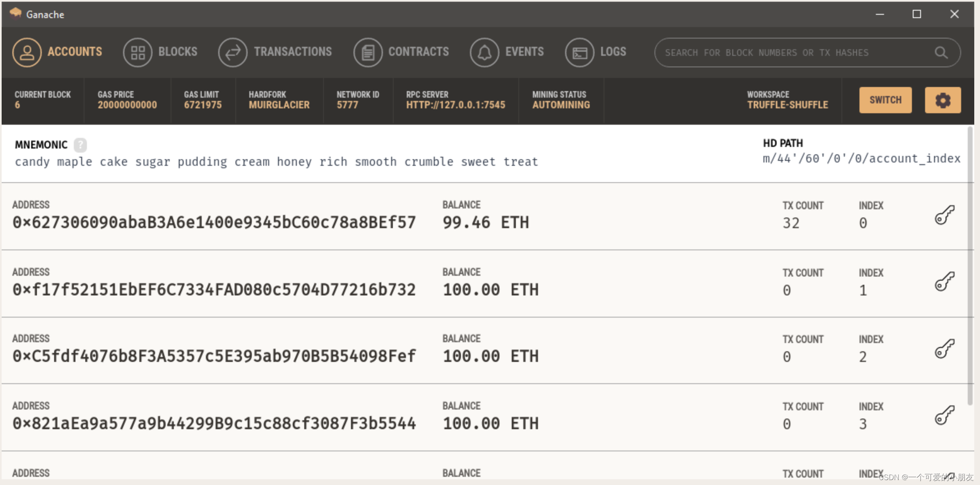The height and width of the screenshot is (485, 980).
Task: Open the TRANSACTIONS tab label
Action: (x=293, y=52)
